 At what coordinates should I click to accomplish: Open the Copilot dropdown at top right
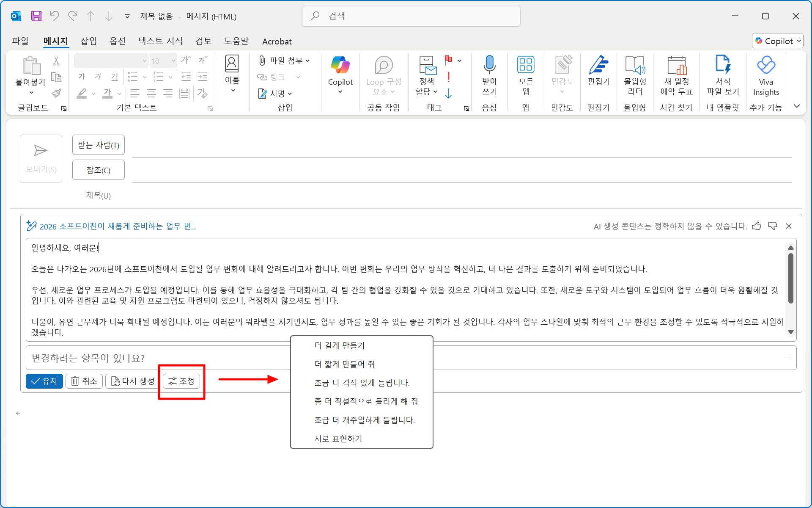pos(778,41)
